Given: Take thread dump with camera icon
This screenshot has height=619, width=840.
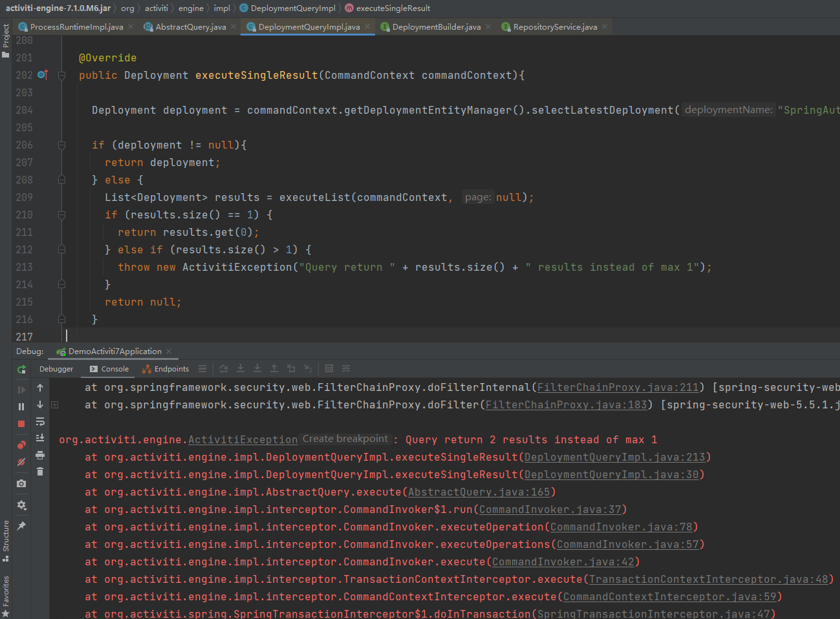Looking at the screenshot, I should (21, 483).
